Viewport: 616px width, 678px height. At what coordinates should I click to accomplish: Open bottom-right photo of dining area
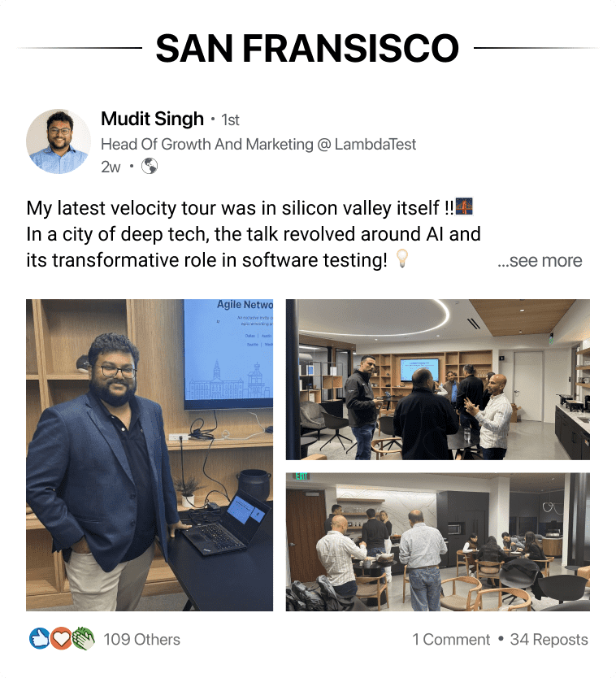(x=437, y=541)
